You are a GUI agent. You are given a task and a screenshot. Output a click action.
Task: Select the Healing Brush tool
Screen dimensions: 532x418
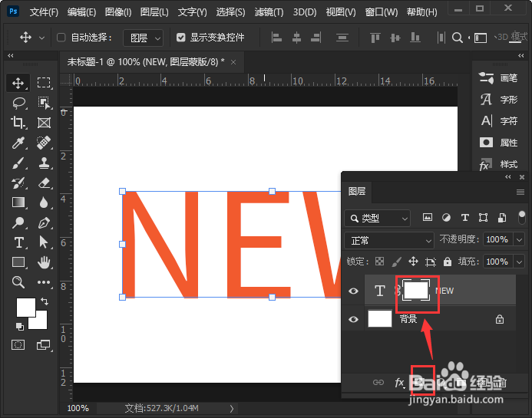coord(44,143)
